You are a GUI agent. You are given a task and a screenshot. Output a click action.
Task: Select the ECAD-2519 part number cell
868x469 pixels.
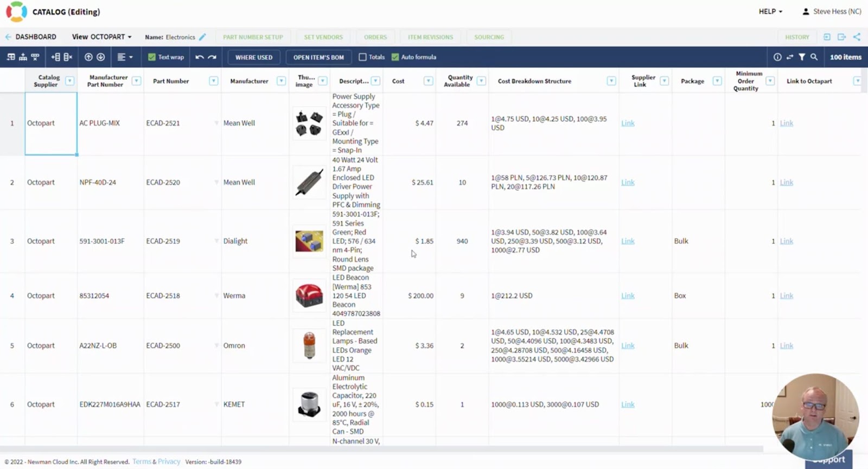[x=182, y=241]
